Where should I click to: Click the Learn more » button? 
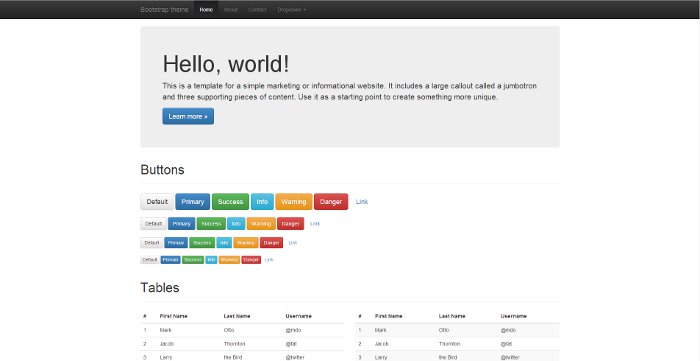[188, 116]
